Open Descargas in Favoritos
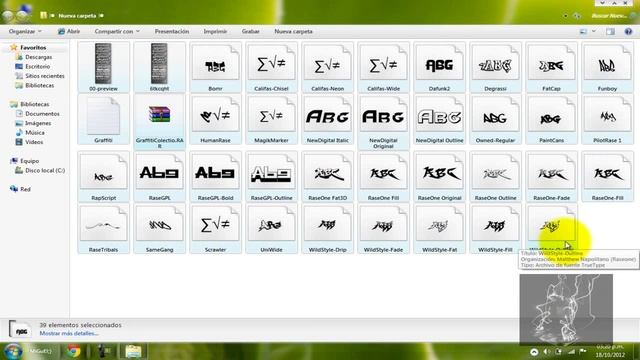This screenshot has height=360, width=640. (38, 57)
